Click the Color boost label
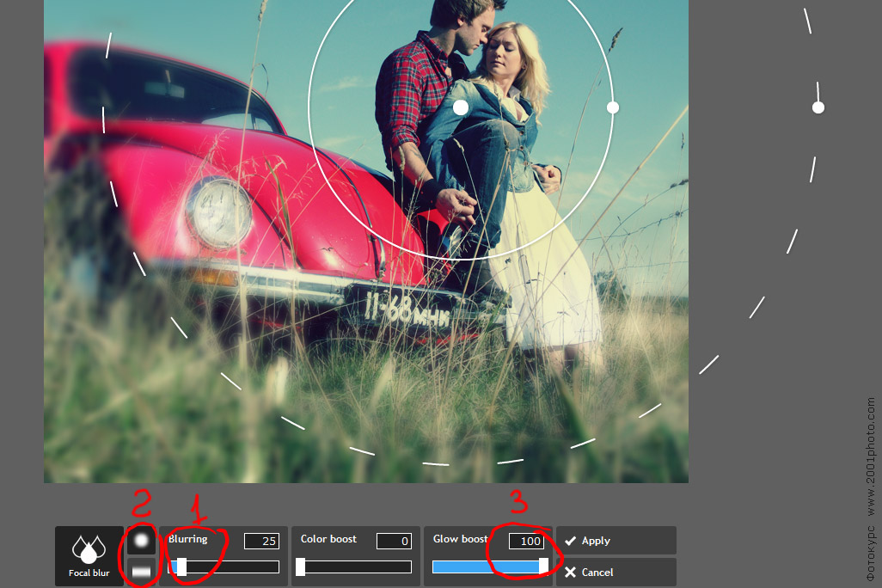The height and width of the screenshot is (588, 882). click(x=328, y=539)
